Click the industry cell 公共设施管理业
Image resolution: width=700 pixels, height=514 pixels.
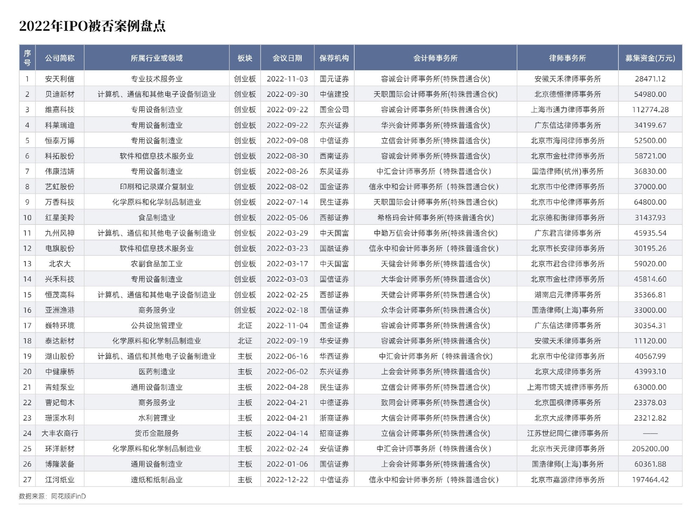coord(157,326)
